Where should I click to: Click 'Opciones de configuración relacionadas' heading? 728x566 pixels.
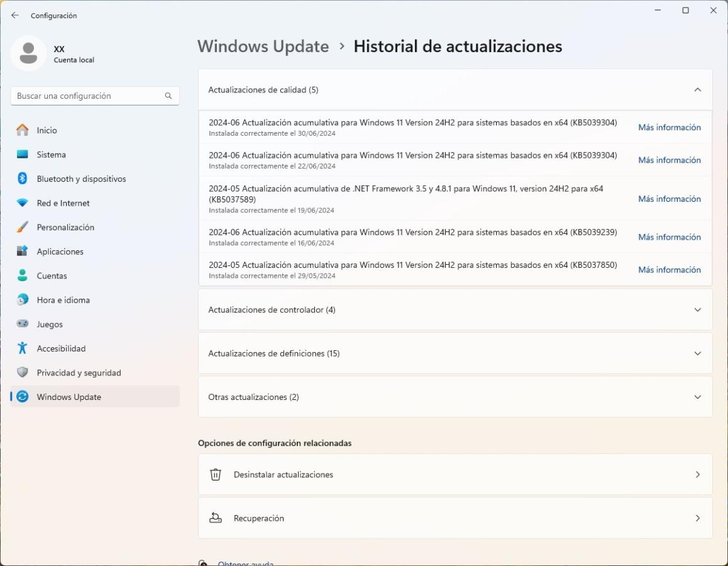click(x=275, y=443)
